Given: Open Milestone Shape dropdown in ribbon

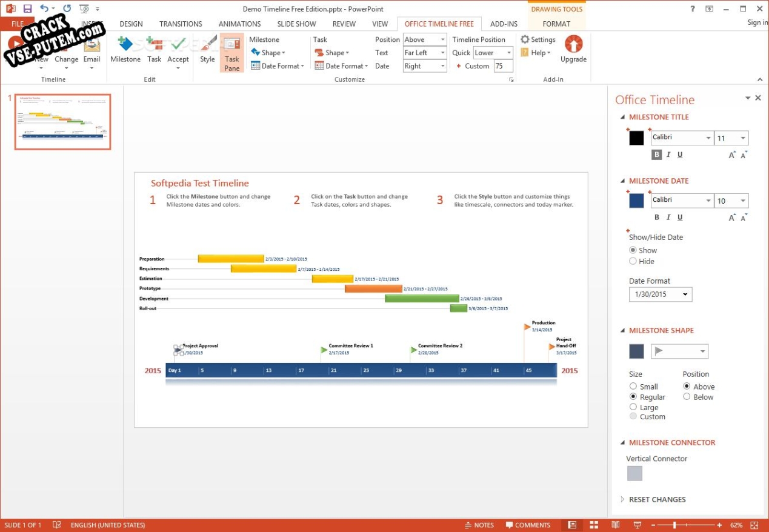Looking at the screenshot, I should click(267, 53).
